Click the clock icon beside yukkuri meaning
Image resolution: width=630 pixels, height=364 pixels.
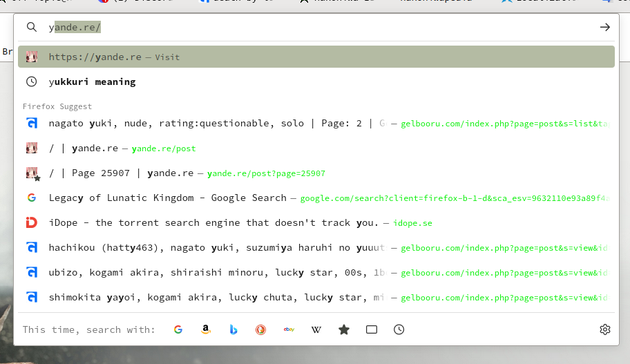(x=31, y=82)
